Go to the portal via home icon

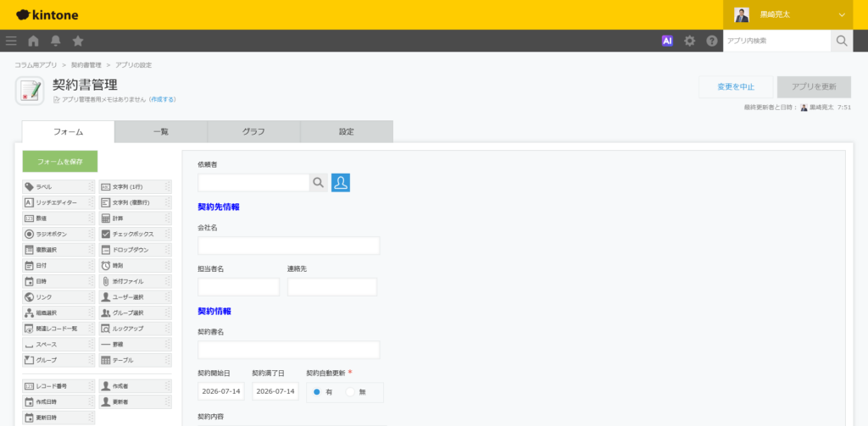click(33, 41)
